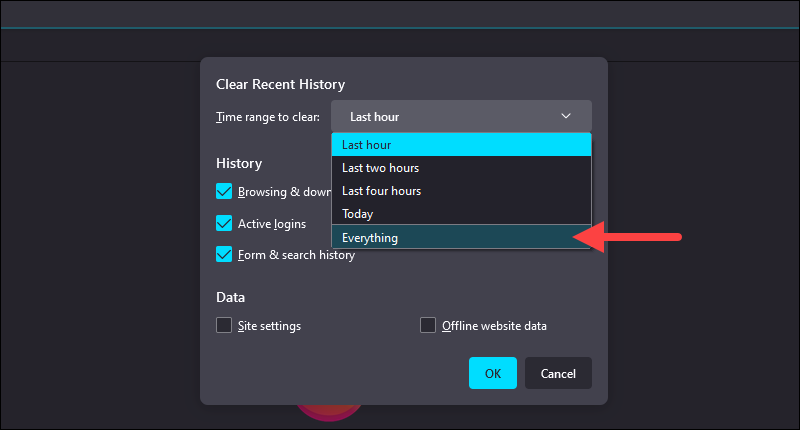Image resolution: width=800 pixels, height=430 pixels.
Task: Uncheck Form & search history
Action: coord(224,254)
